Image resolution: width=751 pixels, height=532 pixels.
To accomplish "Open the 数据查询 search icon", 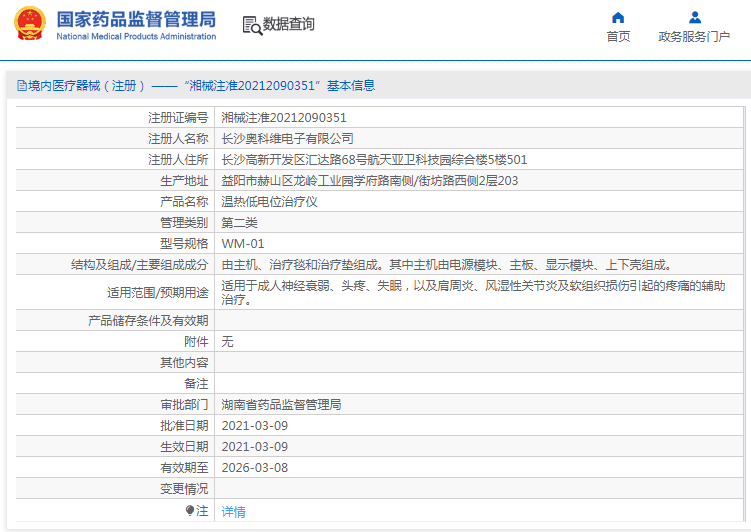I will [x=252, y=25].
